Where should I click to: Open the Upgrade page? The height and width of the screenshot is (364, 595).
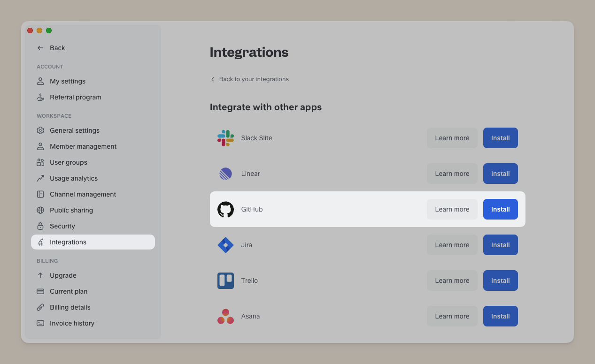[93, 275]
